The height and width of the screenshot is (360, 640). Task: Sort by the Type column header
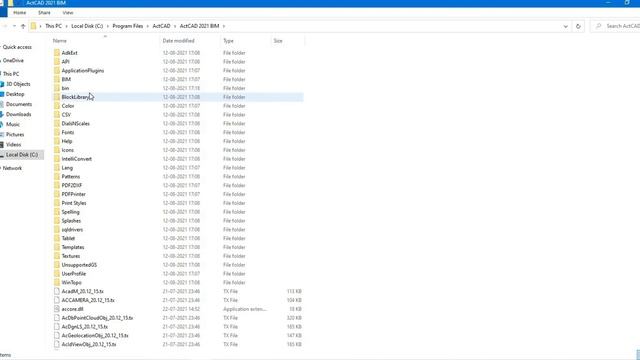229,41
